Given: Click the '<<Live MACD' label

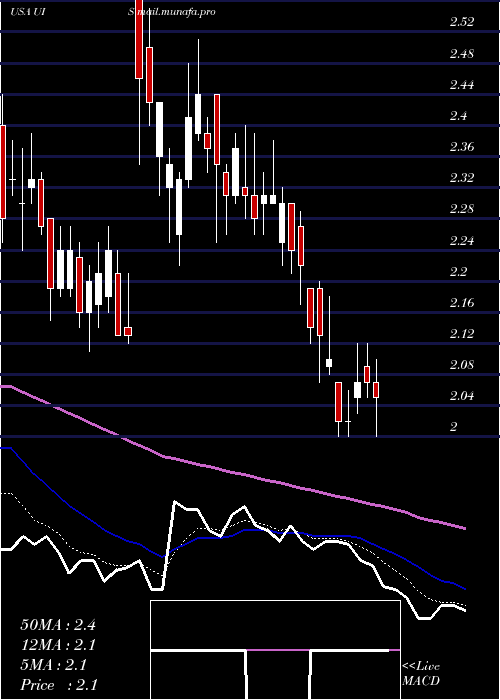Looking at the screenshot, I should pyautogui.click(x=421, y=674).
